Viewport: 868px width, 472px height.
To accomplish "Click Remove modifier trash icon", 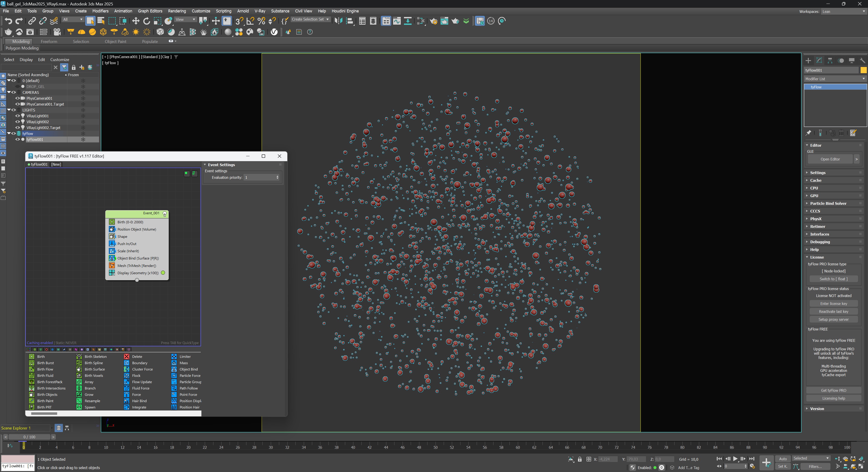I will click(x=841, y=133).
